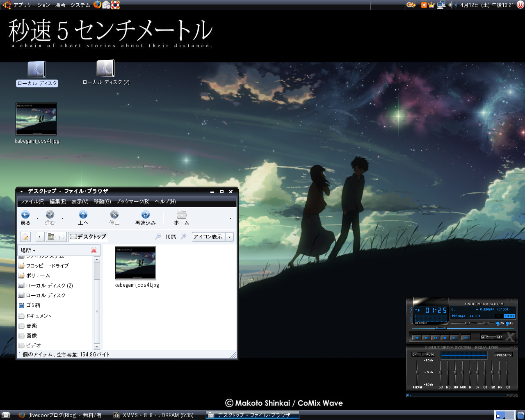Image resolution: width=525 pixels, height=420 pixels.
Task: Toggle equalizer ON button
Action: [x=415, y=354]
